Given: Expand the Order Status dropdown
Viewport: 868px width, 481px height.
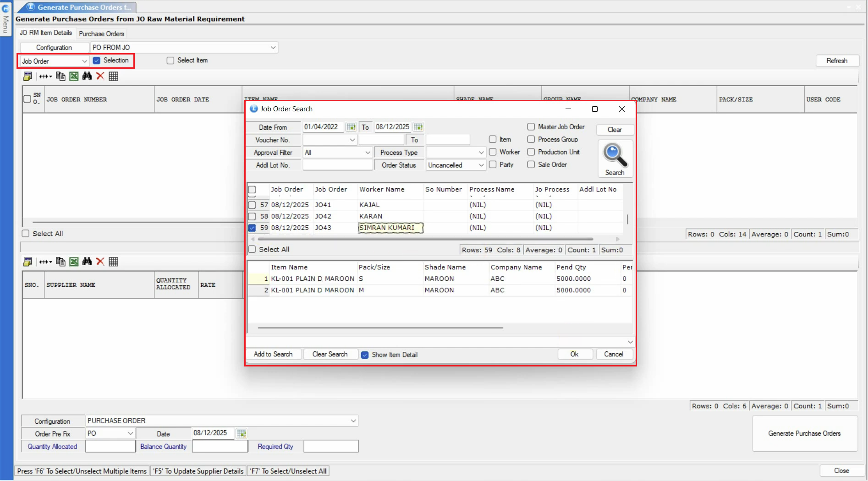Looking at the screenshot, I should [x=481, y=165].
